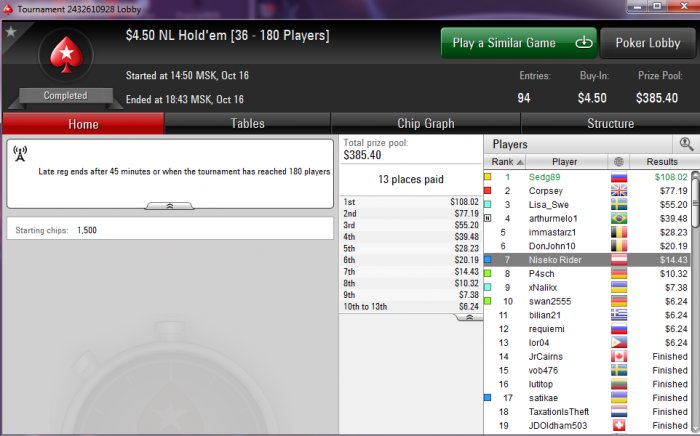Viewport: 700px width, 436px height.
Task: Click the note icon beside arthurmelo1
Action: pyautogui.click(x=488, y=218)
